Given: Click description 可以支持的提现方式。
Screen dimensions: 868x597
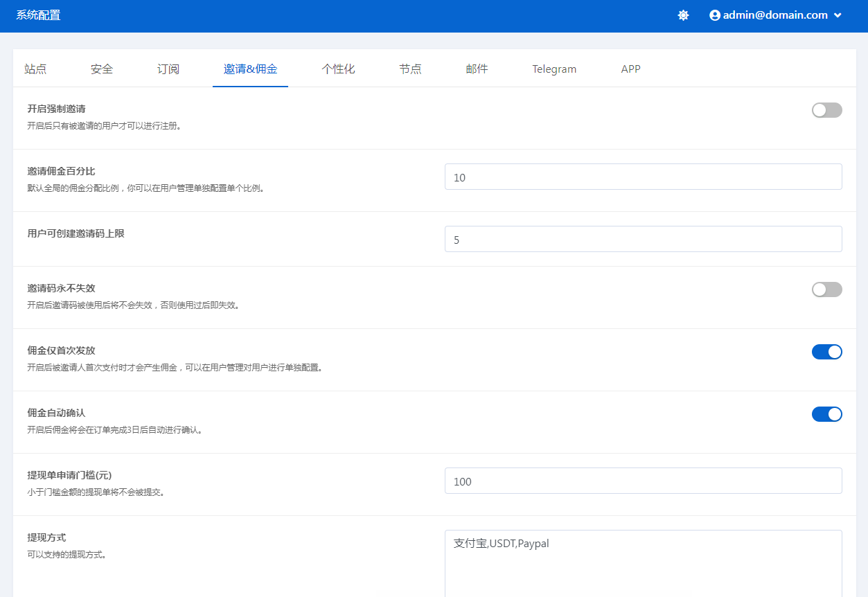Looking at the screenshot, I should tap(67, 555).
